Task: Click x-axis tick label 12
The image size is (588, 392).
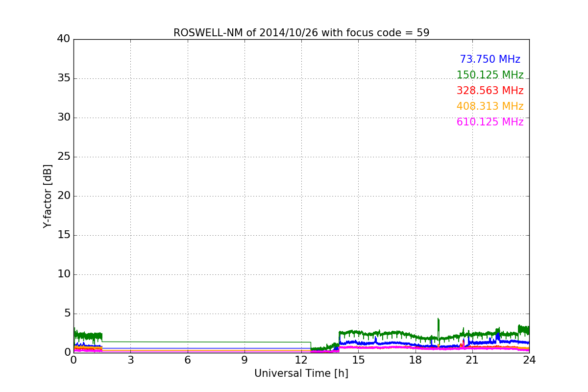Action: pyautogui.click(x=301, y=360)
